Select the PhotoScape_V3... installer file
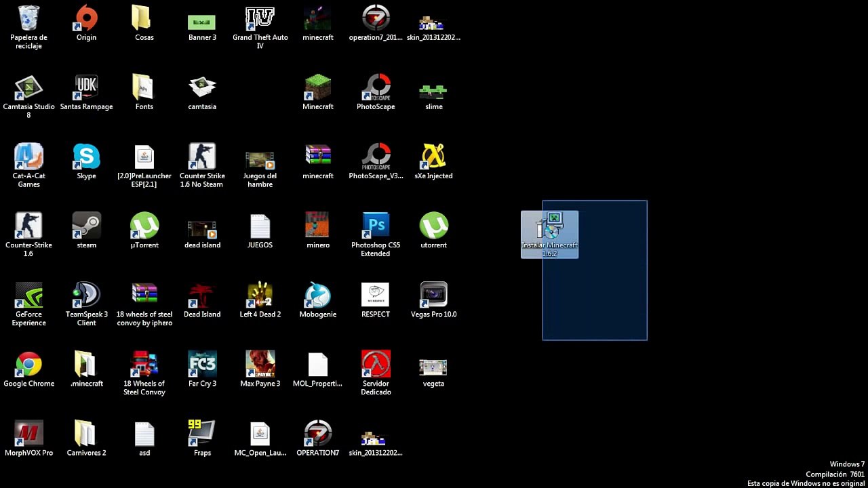Screen dimensions: 868x488 [x=376, y=162]
